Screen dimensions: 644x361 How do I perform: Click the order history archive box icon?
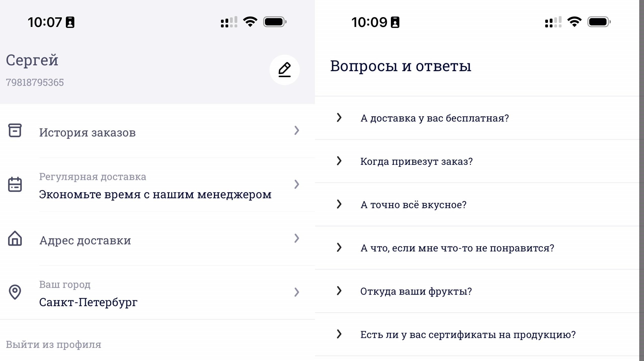(15, 130)
